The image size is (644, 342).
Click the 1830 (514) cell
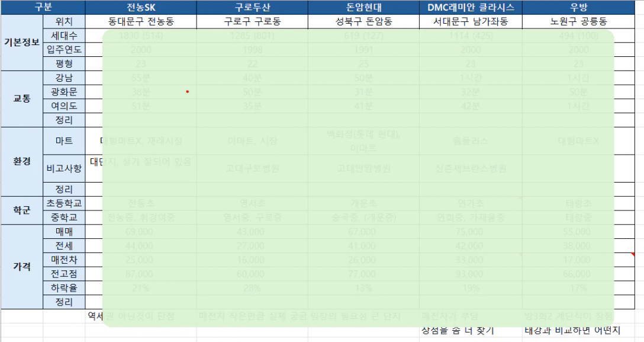[x=141, y=36]
